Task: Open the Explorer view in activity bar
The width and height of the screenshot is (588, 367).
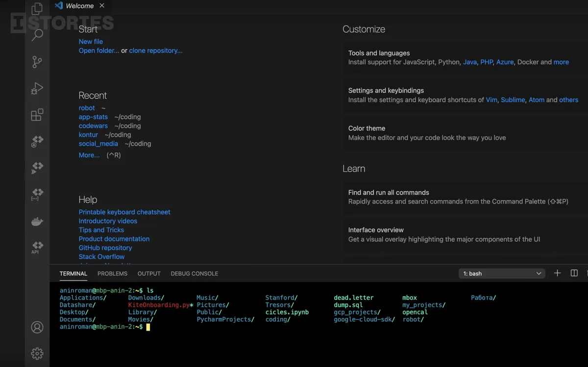Action: [x=37, y=9]
